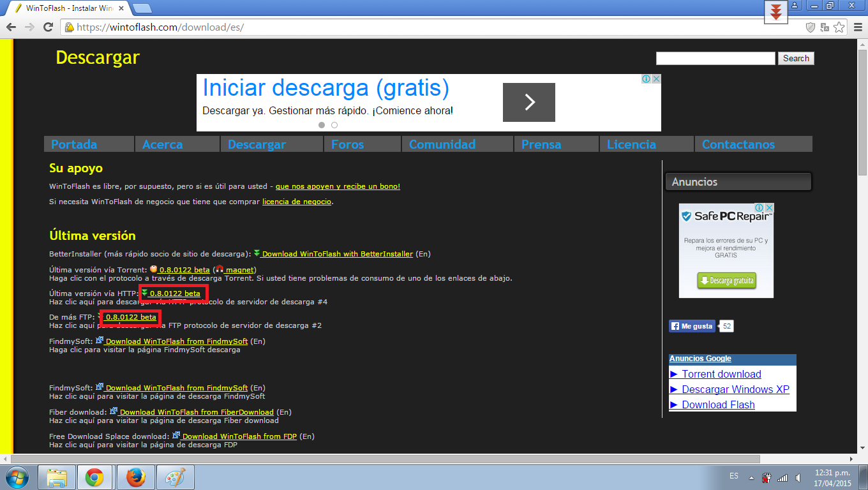The width and height of the screenshot is (868, 490).
Task: Select the first banner ad carousel dot
Action: click(x=322, y=125)
